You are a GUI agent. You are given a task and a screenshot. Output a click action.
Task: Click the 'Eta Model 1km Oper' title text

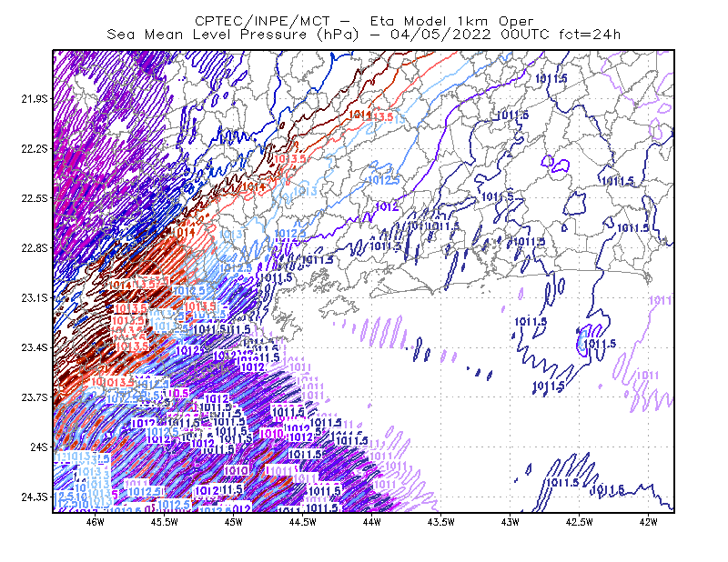click(x=451, y=21)
